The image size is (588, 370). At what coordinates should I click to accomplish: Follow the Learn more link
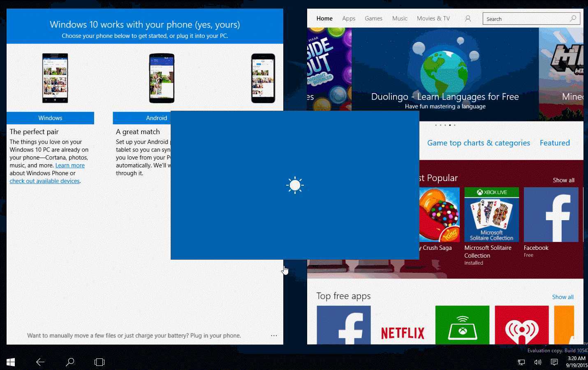(70, 165)
